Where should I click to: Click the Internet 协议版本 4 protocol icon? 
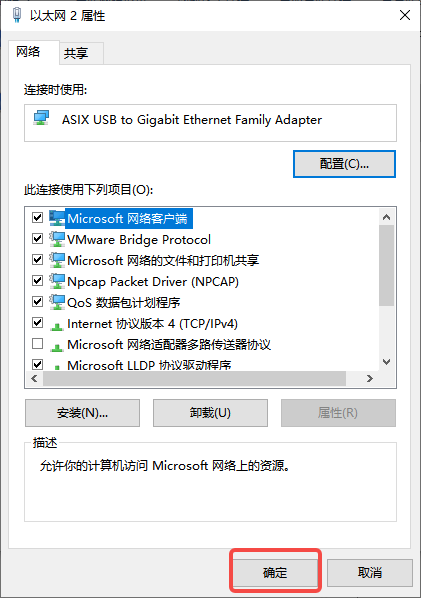(57, 325)
